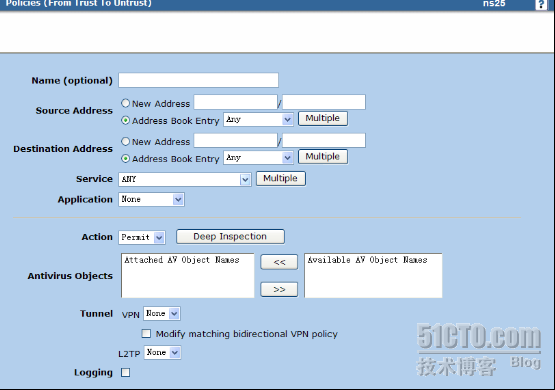
Task: Select Destination New Address radio button
Action: (x=125, y=141)
